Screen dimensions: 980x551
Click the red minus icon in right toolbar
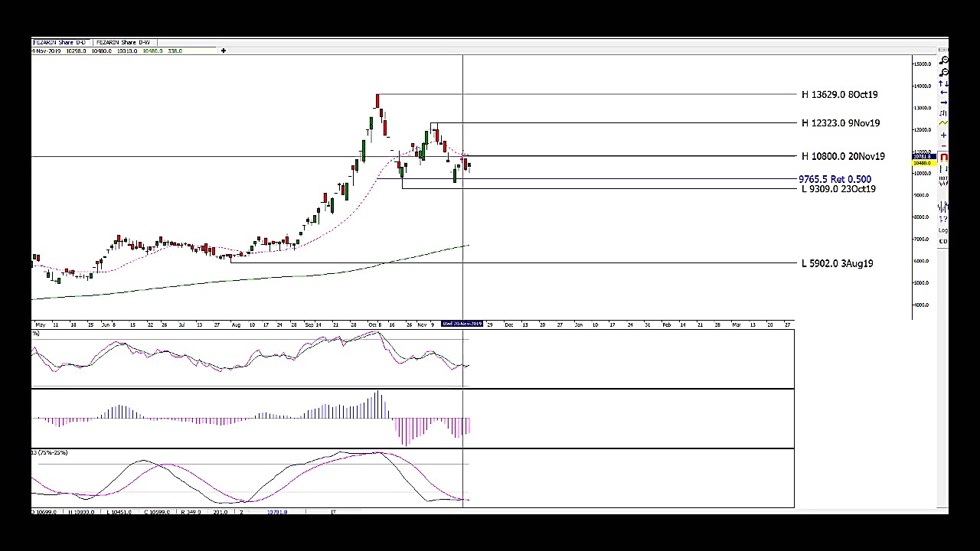tap(943, 145)
